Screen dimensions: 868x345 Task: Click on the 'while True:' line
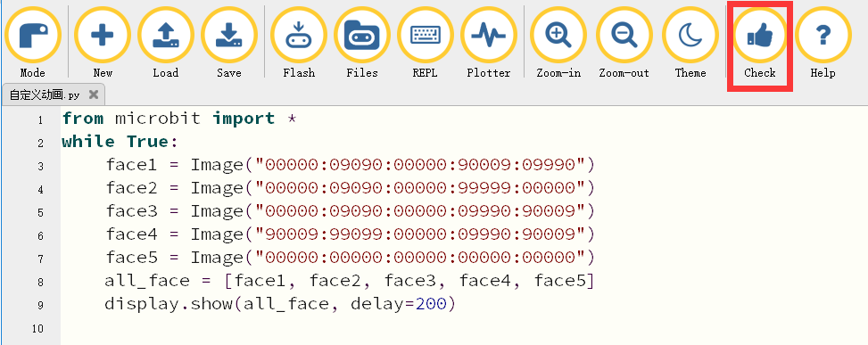click(x=120, y=142)
